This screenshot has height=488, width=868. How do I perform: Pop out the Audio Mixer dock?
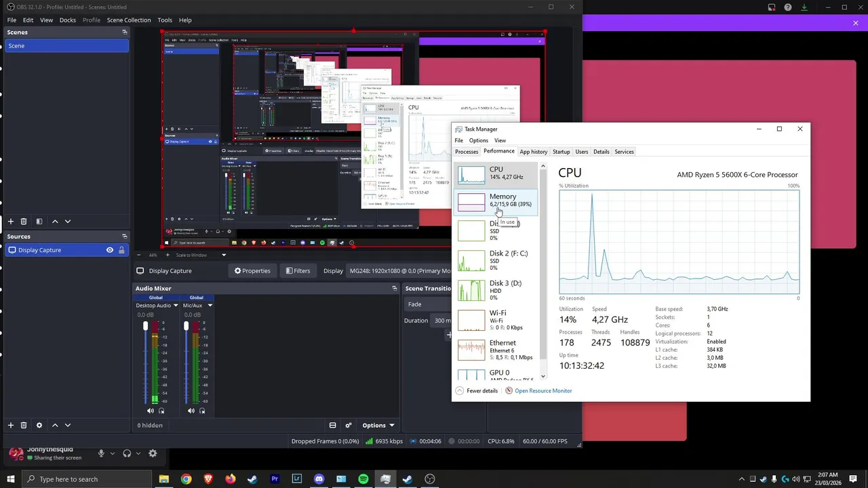pyautogui.click(x=394, y=288)
